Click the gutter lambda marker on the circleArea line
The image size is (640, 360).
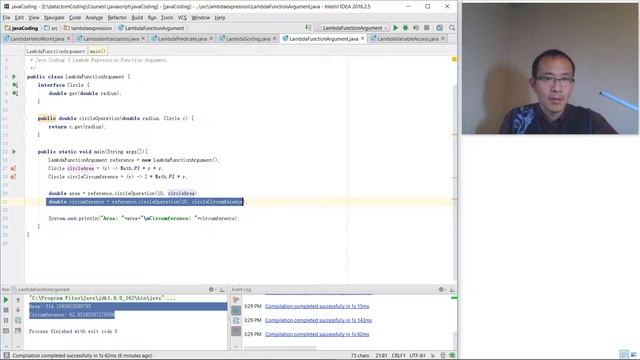tap(13, 169)
